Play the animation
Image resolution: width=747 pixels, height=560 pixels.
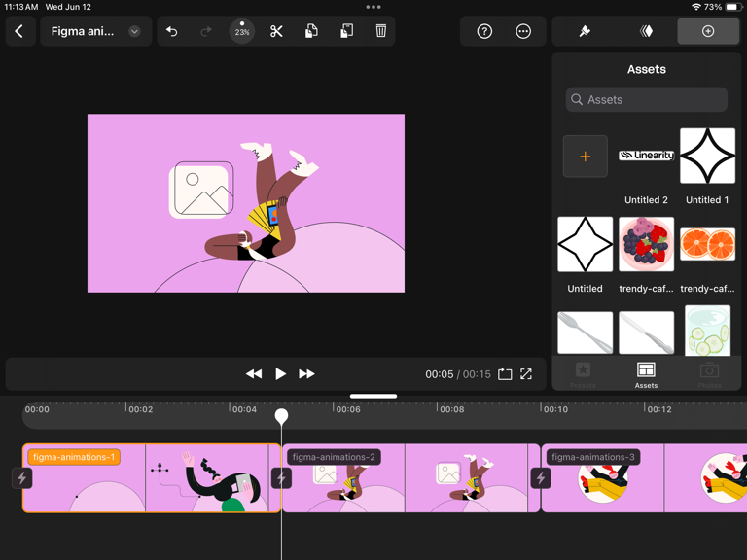280,374
